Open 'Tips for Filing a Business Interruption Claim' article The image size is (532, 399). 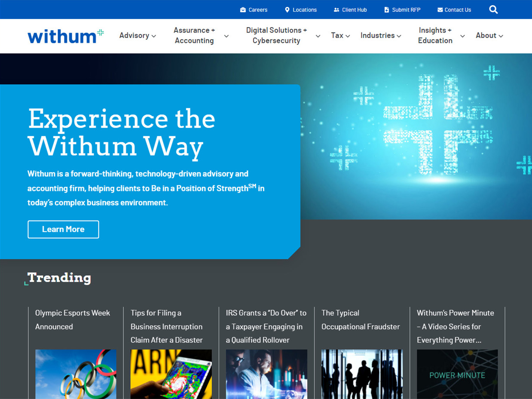click(167, 326)
